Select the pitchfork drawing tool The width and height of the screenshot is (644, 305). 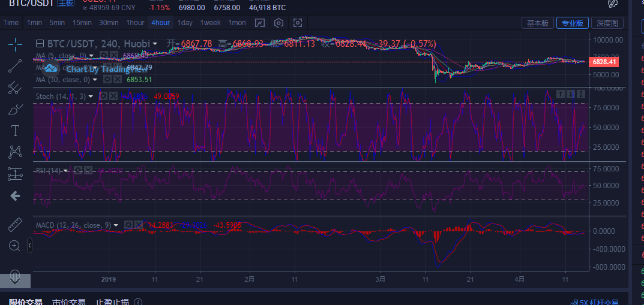[x=15, y=87]
